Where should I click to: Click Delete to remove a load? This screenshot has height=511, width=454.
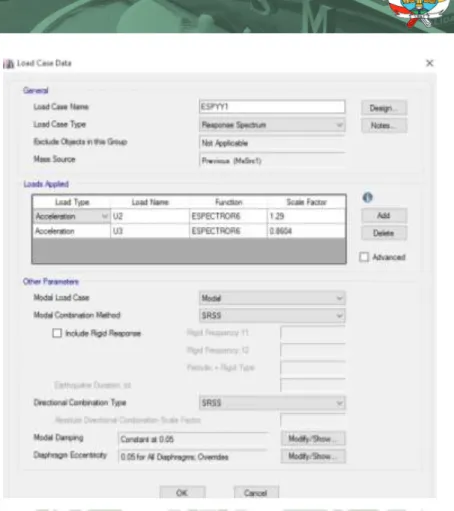coord(384,233)
